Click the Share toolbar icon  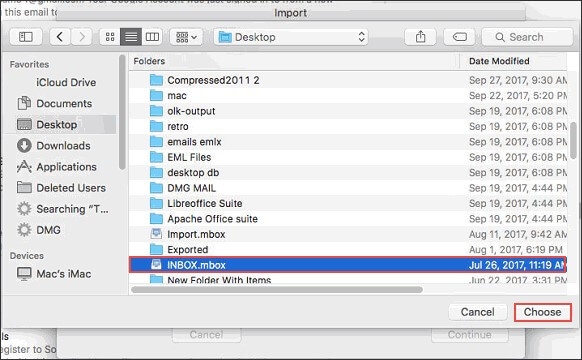point(420,37)
